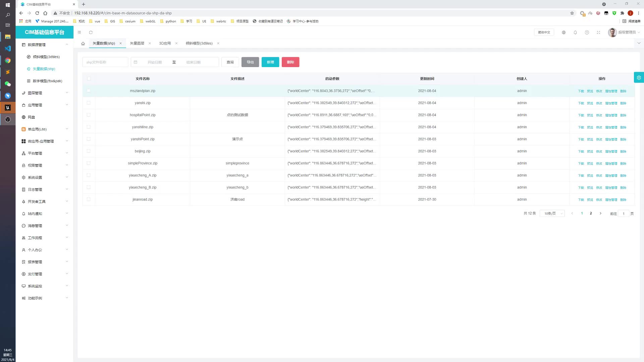Open the 超级管理员 user dropdown
This screenshot has height=362, width=644.
629,33
